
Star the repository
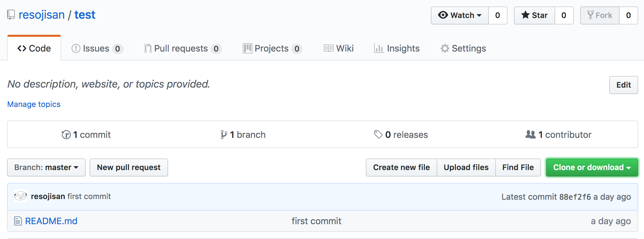(535, 15)
